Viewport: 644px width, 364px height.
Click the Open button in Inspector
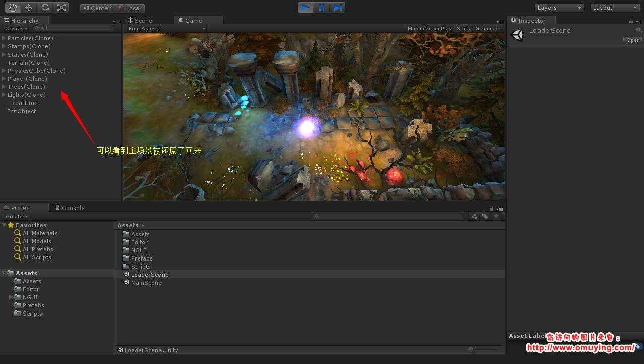[633, 40]
